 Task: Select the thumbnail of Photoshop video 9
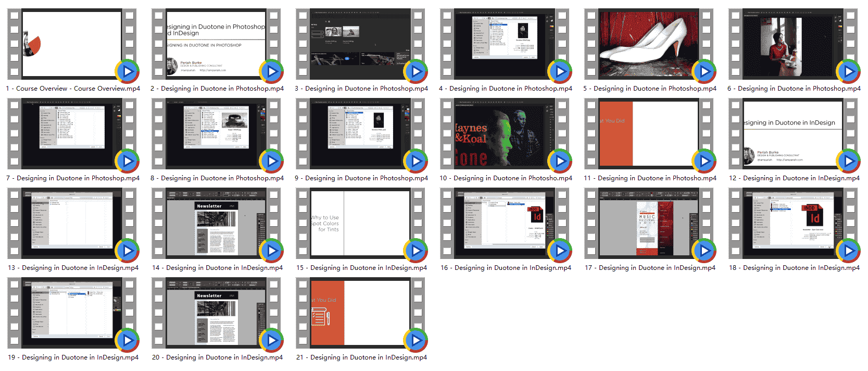click(360, 133)
